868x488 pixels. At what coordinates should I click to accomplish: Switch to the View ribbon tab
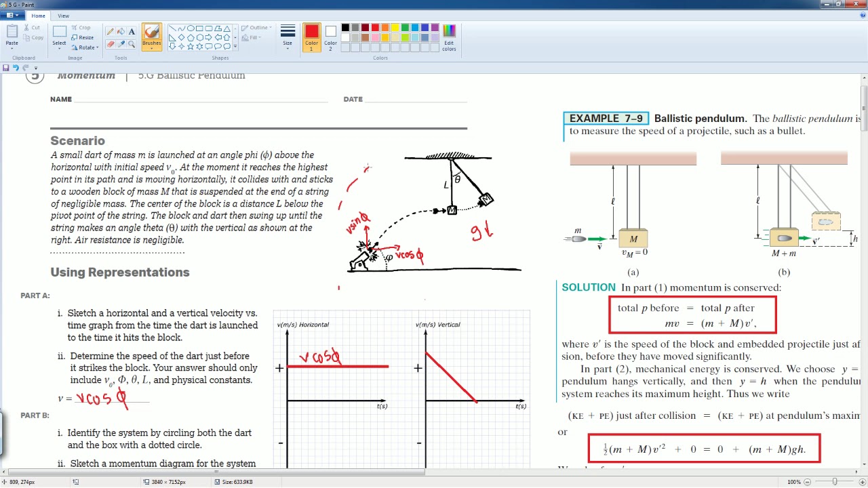click(63, 16)
